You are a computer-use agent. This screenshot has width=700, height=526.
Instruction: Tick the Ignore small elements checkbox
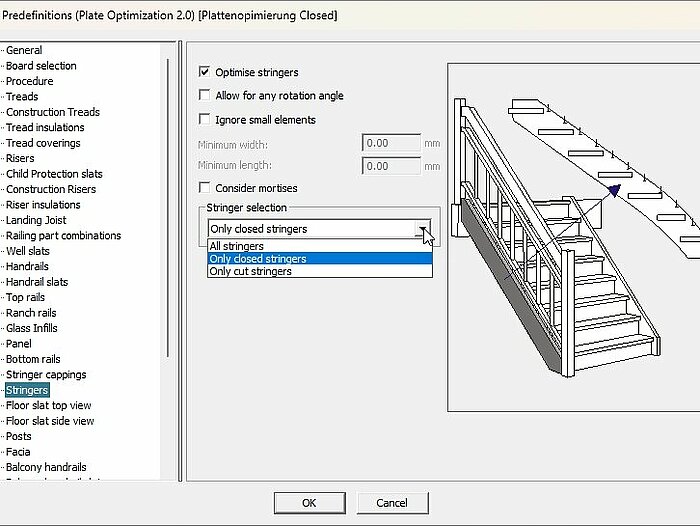204,119
